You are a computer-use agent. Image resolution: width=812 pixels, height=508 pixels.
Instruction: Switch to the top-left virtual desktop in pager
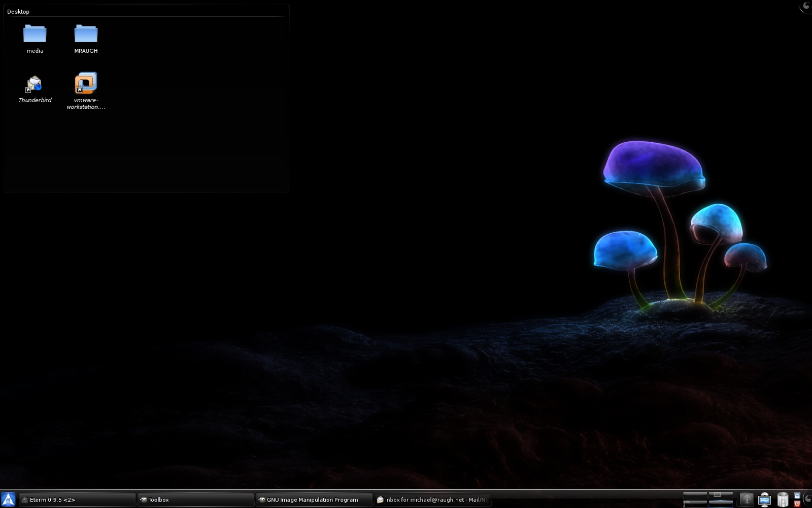pyautogui.click(x=695, y=495)
